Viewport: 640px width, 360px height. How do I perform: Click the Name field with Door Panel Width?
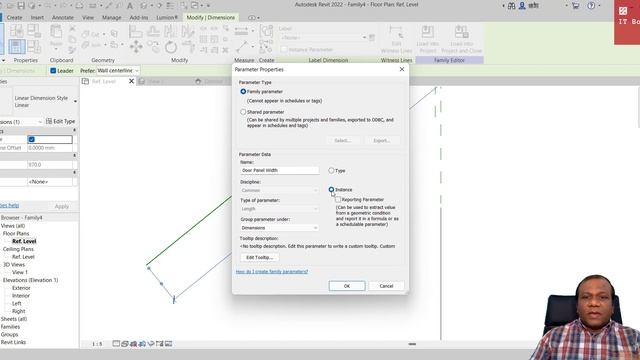click(x=280, y=170)
